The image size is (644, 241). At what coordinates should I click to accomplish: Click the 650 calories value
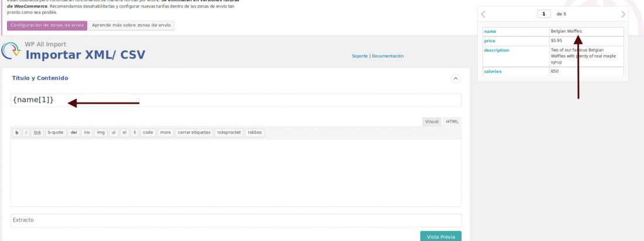pos(554,71)
